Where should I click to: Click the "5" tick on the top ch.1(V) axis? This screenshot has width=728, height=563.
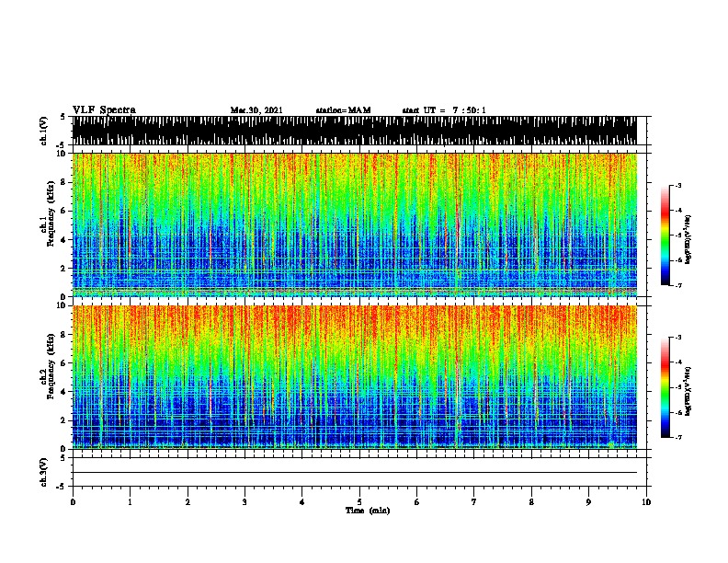[x=63, y=117]
